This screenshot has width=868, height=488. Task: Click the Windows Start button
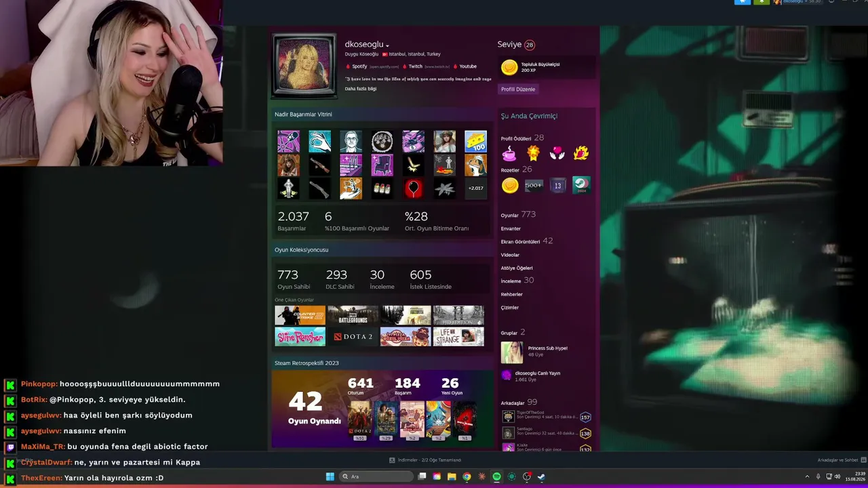coord(330,476)
